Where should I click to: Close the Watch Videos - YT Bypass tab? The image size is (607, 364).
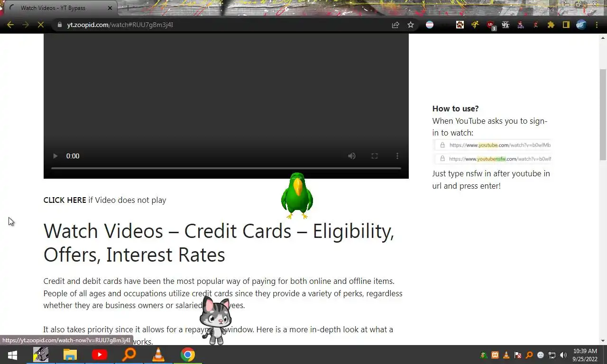110,8
